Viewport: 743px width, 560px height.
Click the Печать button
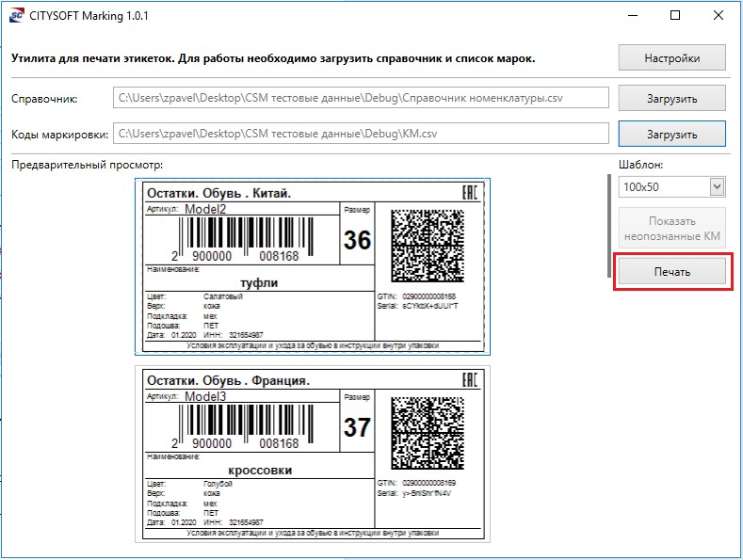point(671,272)
